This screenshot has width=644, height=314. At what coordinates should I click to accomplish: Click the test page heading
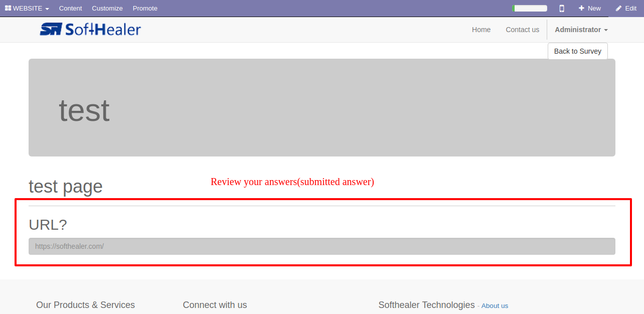point(66,186)
